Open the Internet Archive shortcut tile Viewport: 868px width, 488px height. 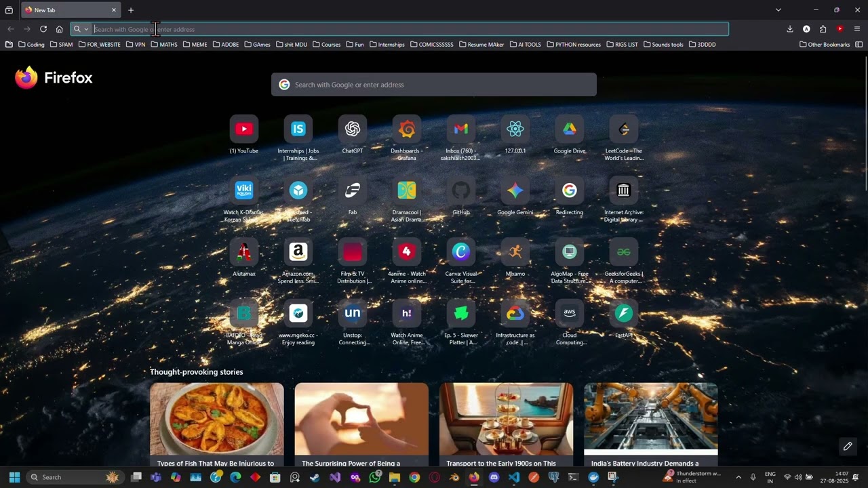click(x=624, y=190)
